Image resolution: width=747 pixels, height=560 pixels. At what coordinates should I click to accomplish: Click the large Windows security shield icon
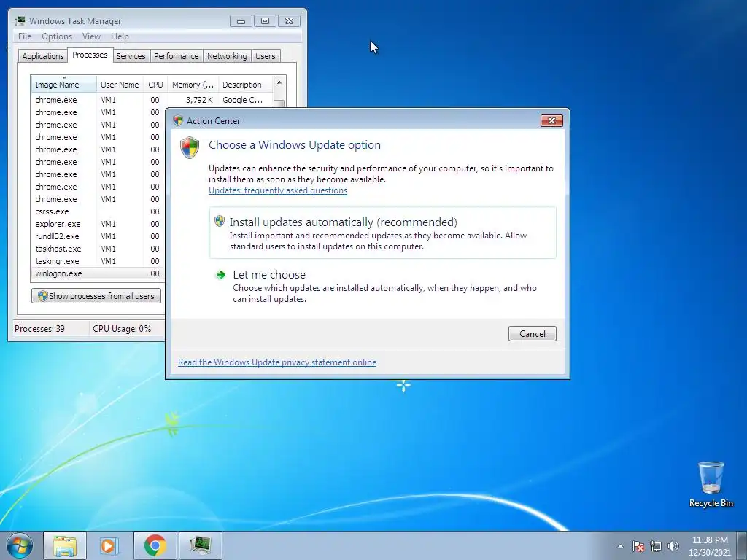click(190, 147)
